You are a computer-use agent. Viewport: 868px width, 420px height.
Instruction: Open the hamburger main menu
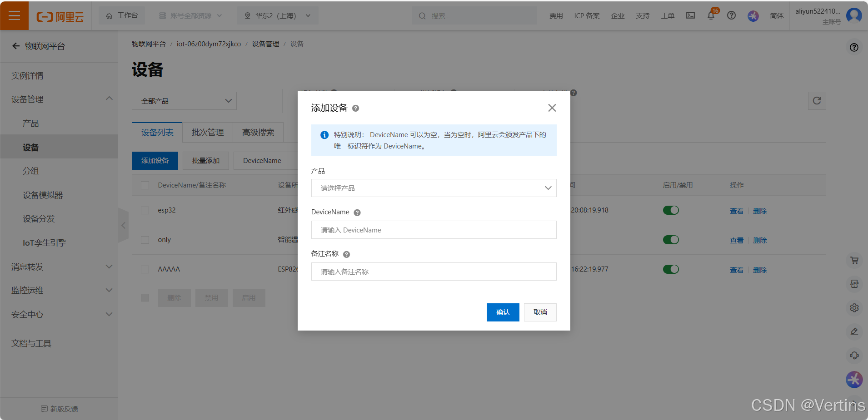(x=14, y=16)
